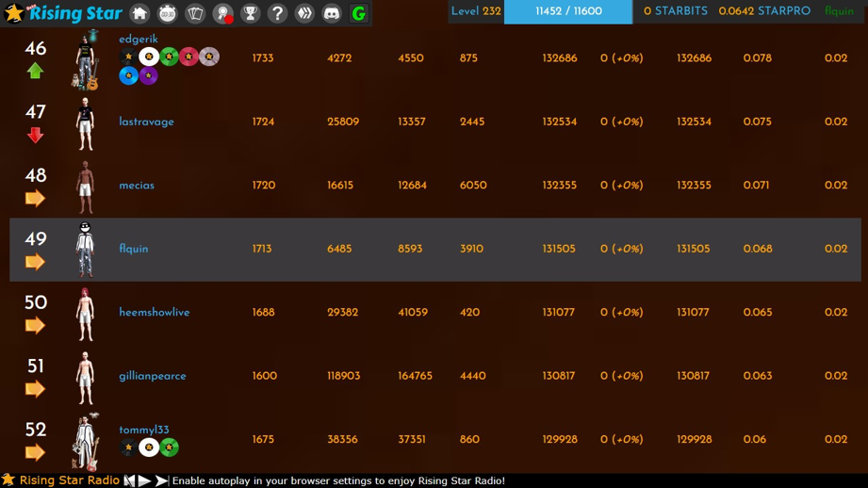Click value 0.078 in edgerik row

[758, 58]
